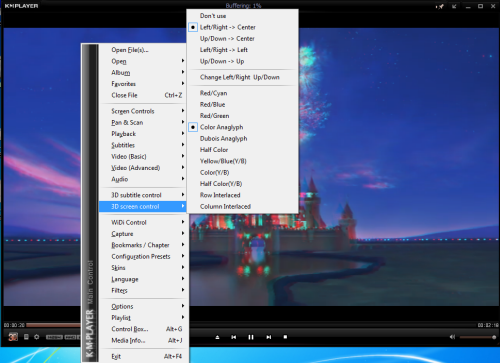Image resolution: width=500 pixels, height=363 pixels.
Task: Open Configuration Presets submenu
Action: (x=143, y=257)
